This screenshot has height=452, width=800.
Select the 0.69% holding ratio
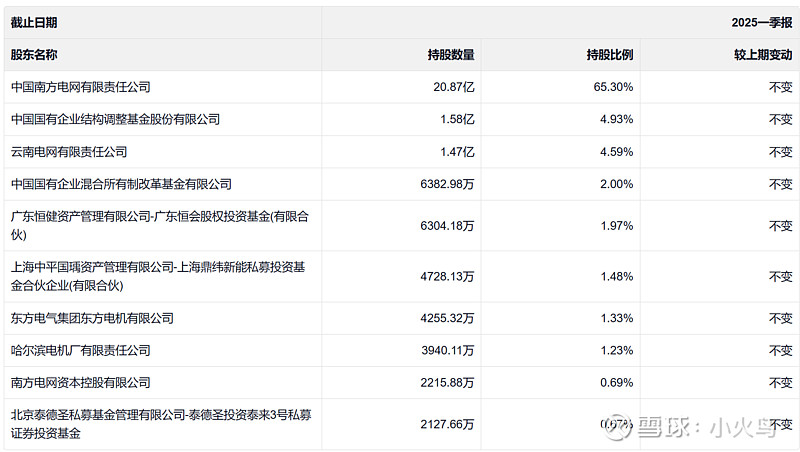coord(616,383)
